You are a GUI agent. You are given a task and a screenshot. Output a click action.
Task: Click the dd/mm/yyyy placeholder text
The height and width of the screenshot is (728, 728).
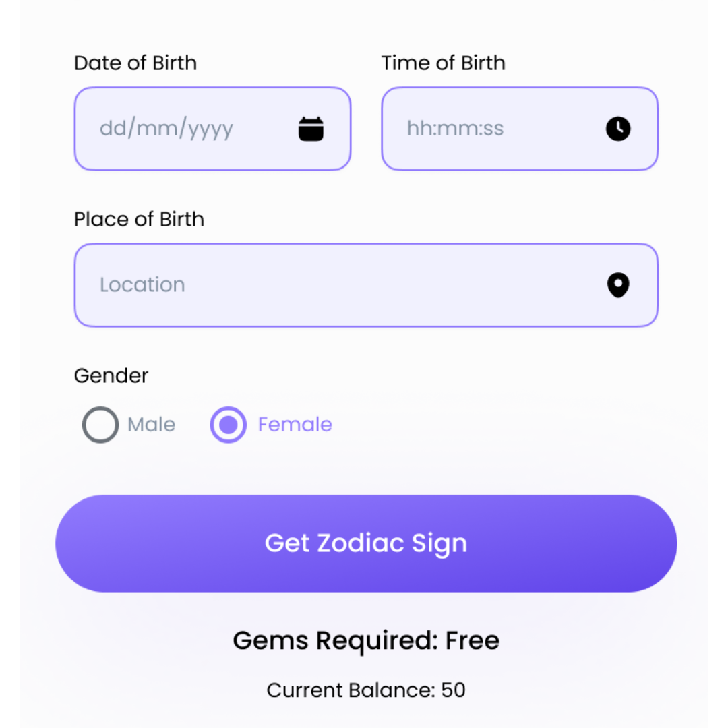[166, 129]
